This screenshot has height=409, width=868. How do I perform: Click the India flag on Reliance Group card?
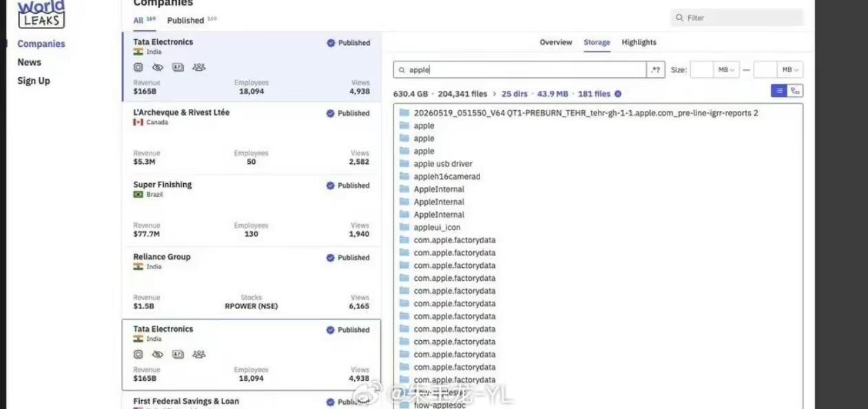[x=138, y=267]
